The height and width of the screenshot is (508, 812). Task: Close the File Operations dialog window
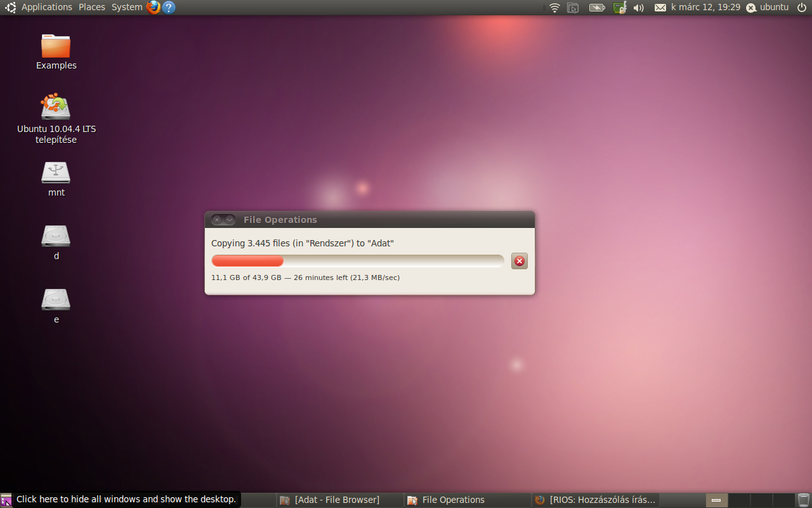tap(217, 220)
